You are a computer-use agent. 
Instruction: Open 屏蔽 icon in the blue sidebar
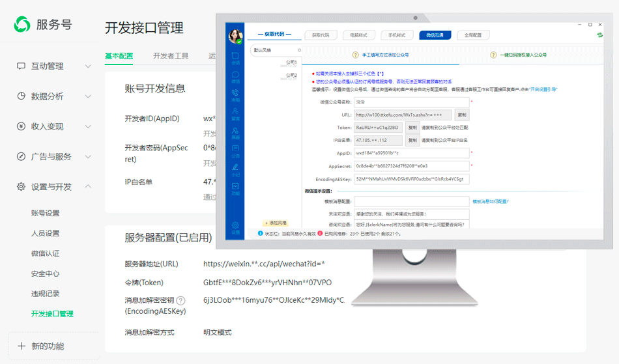[235, 130]
